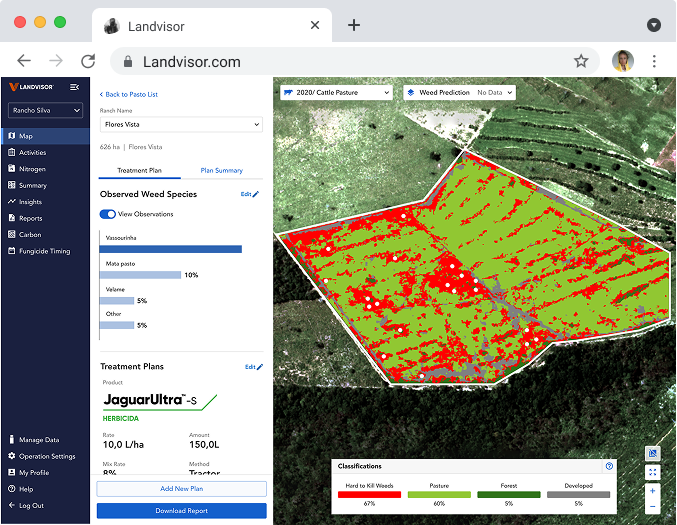Click the '626 ha' ranch size text
Viewport: 677px width, 525px height.
click(x=110, y=147)
